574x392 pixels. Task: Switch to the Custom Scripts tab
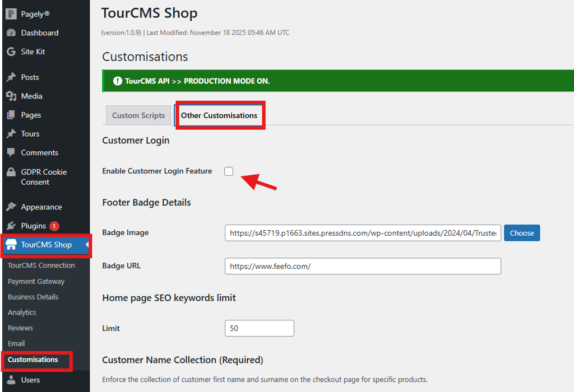(138, 115)
